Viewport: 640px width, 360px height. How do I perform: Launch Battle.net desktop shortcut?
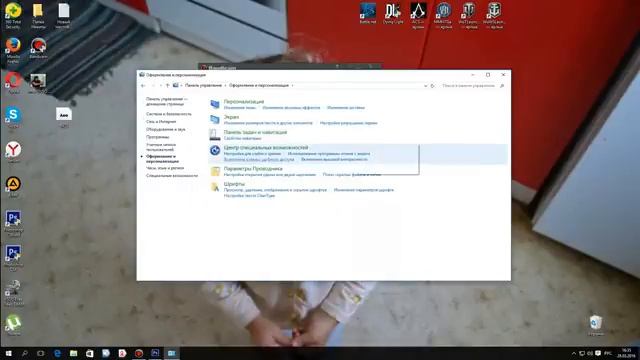368,13
